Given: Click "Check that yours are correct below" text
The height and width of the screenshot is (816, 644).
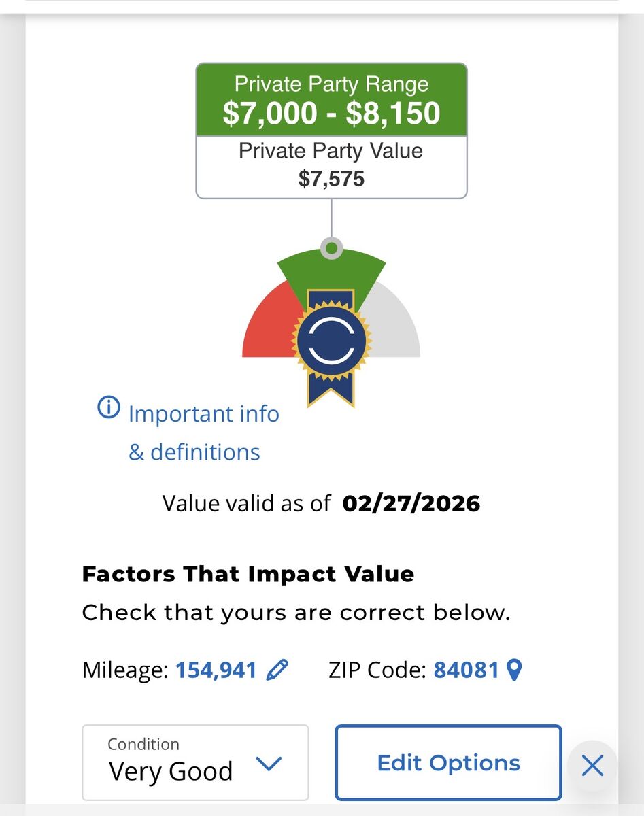Looking at the screenshot, I should 296,613.
